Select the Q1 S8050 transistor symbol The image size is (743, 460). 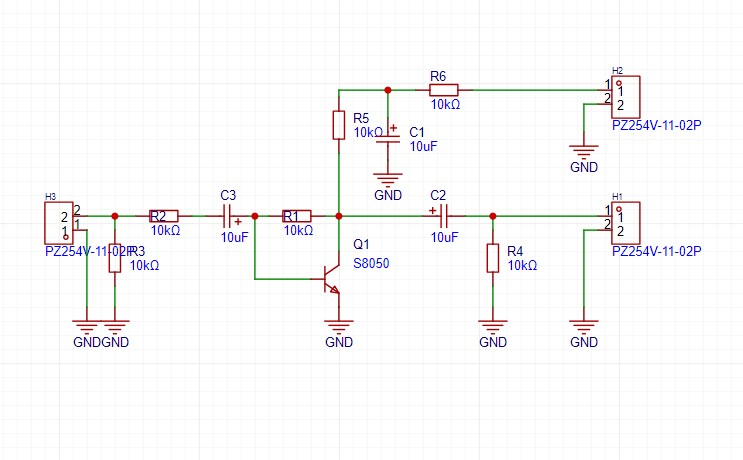pyautogui.click(x=330, y=279)
